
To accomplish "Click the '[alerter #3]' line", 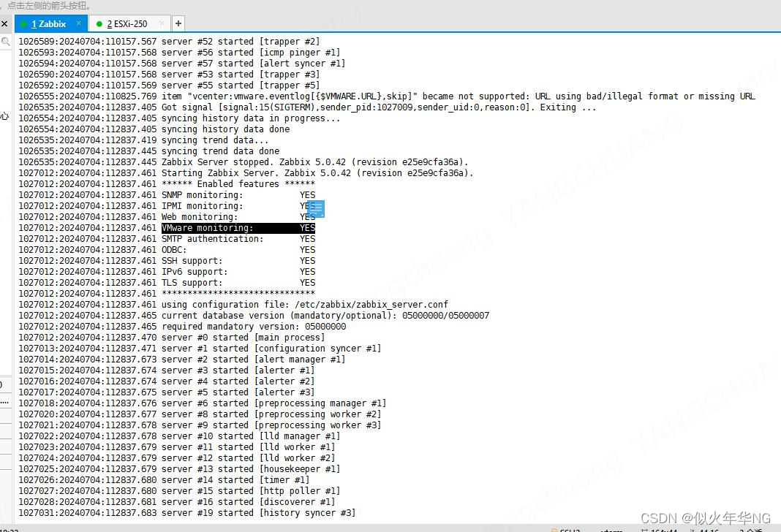I will pos(166,392).
